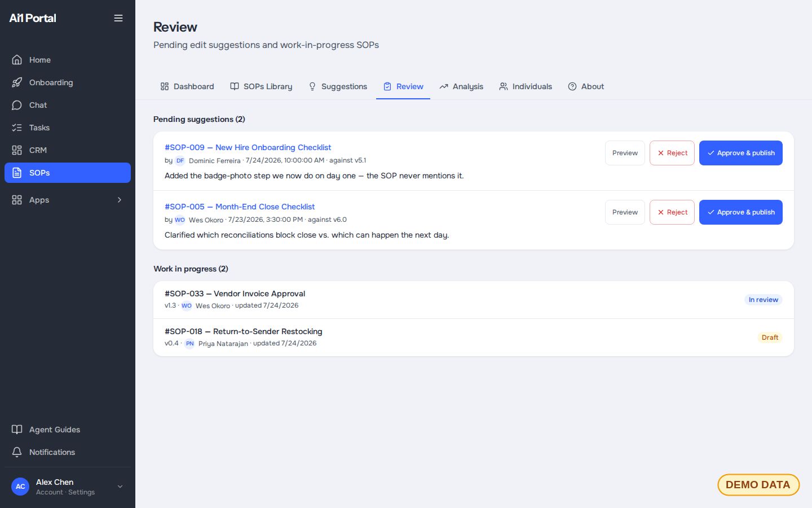Open the Alex Chen account dropdown chevron
The width and height of the screenshot is (812, 508).
coord(120,487)
